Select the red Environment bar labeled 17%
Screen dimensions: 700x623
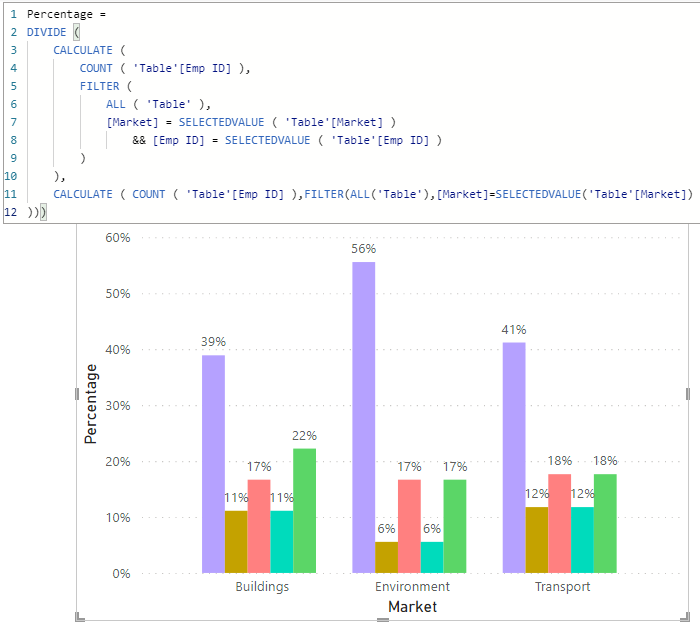(409, 526)
